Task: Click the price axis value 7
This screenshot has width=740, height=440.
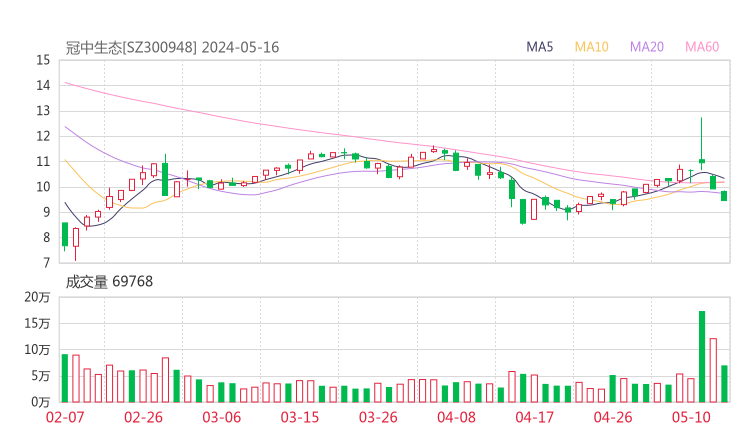Action: click(46, 263)
